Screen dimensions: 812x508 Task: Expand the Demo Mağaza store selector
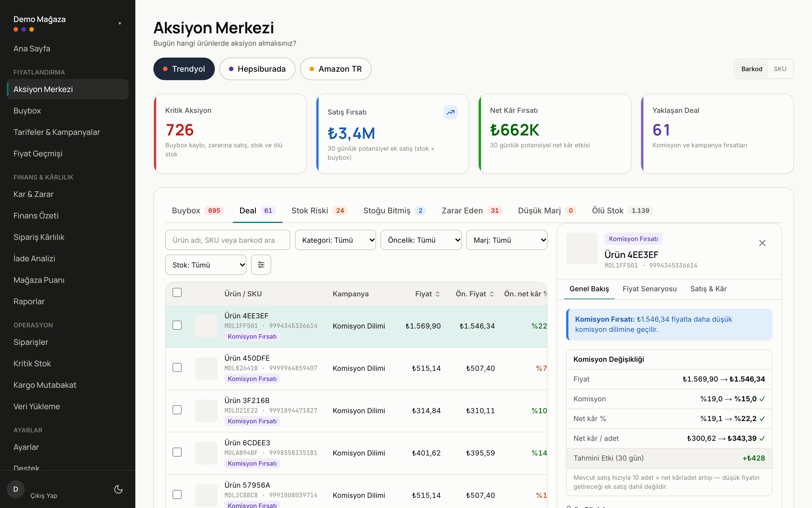(67, 23)
